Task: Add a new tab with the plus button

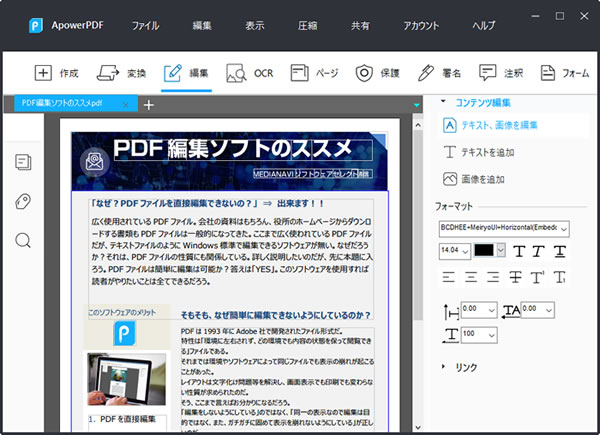Action: tap(149, 105)
